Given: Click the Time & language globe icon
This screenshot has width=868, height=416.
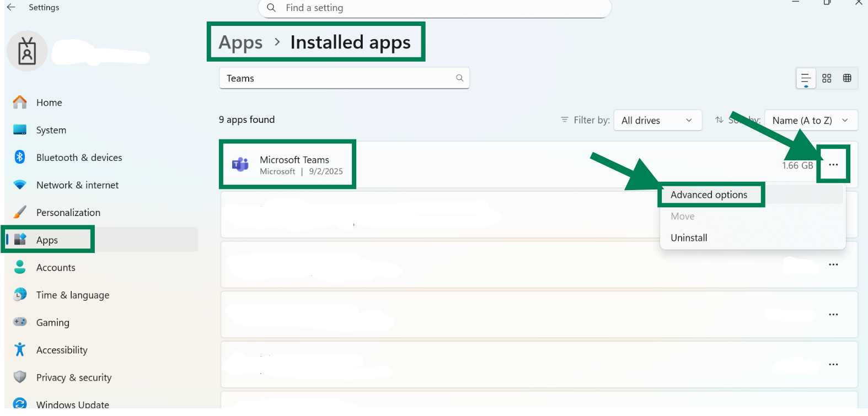Looking at the screenshot, I should [20, 295].
